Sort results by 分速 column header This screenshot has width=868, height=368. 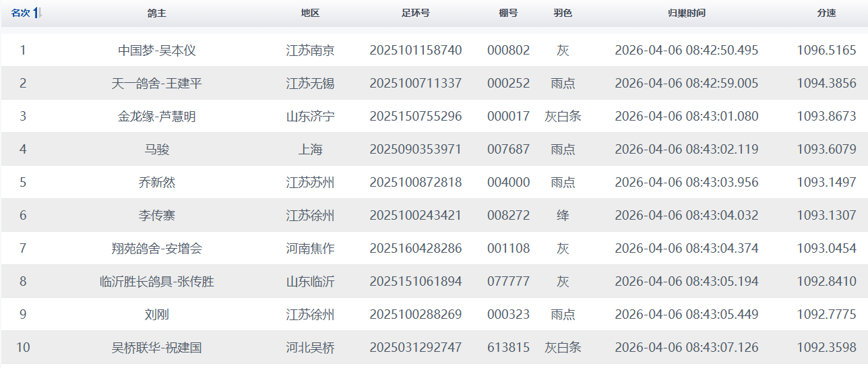(x=826, y=13)
